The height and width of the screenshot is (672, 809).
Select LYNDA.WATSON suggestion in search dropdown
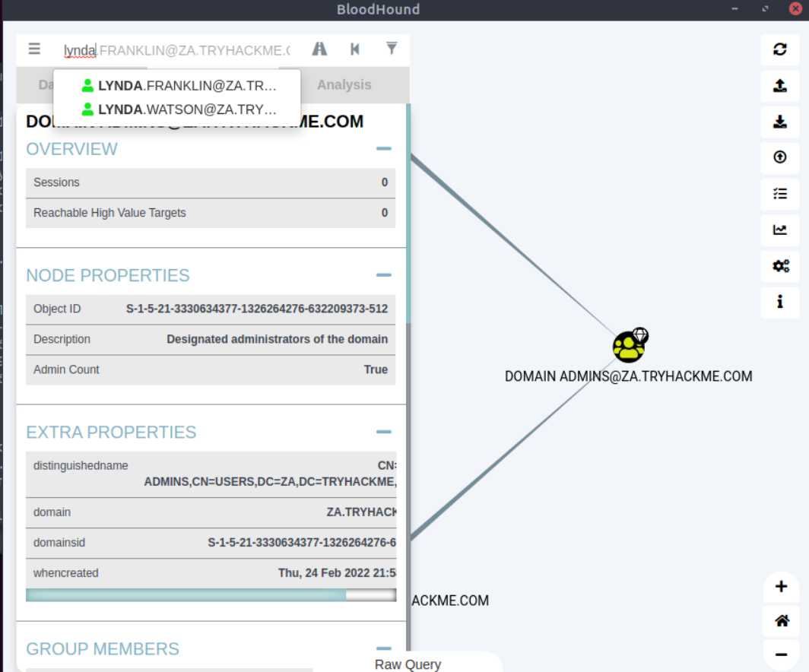point(177,109)
